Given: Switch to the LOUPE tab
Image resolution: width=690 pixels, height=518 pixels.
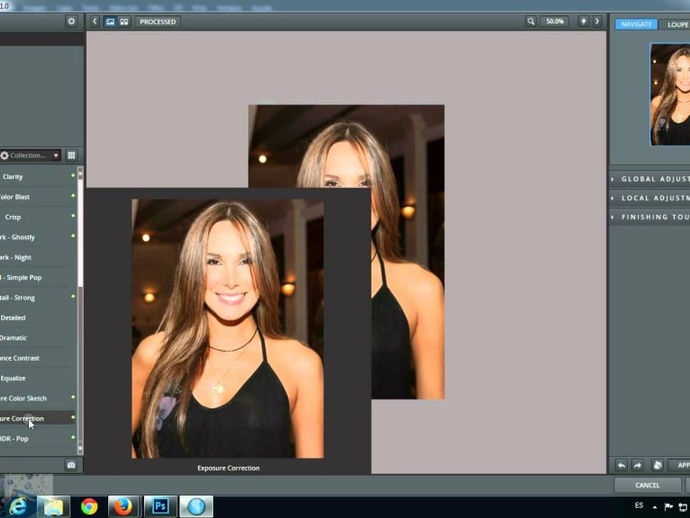Looking at the screenshot, I should point(676,25).
